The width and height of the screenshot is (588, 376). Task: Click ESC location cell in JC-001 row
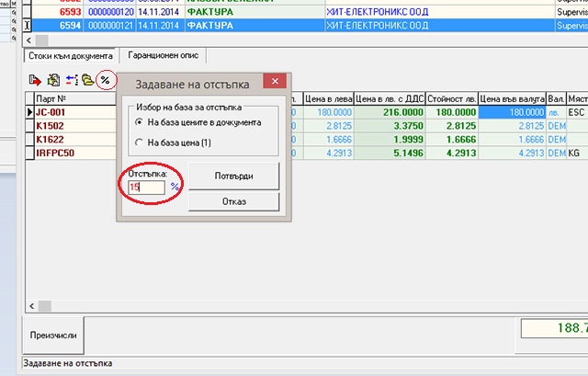[577, 112]
